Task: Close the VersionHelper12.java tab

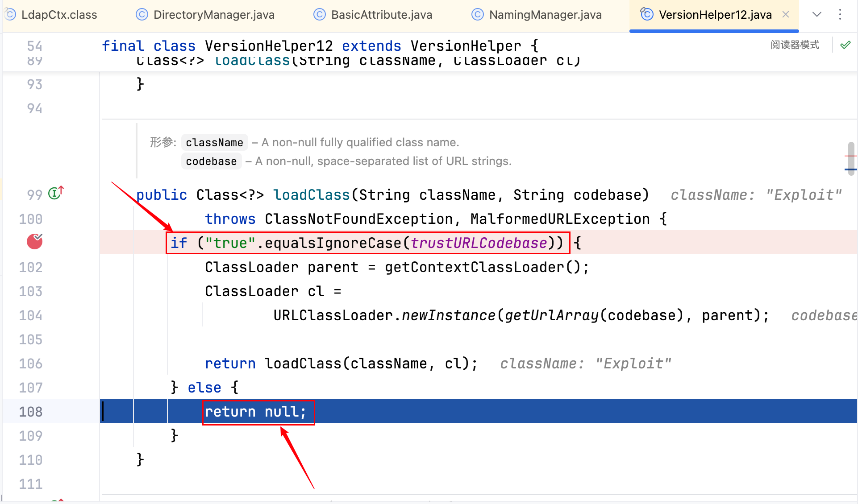Action: (x=786, y=15)
